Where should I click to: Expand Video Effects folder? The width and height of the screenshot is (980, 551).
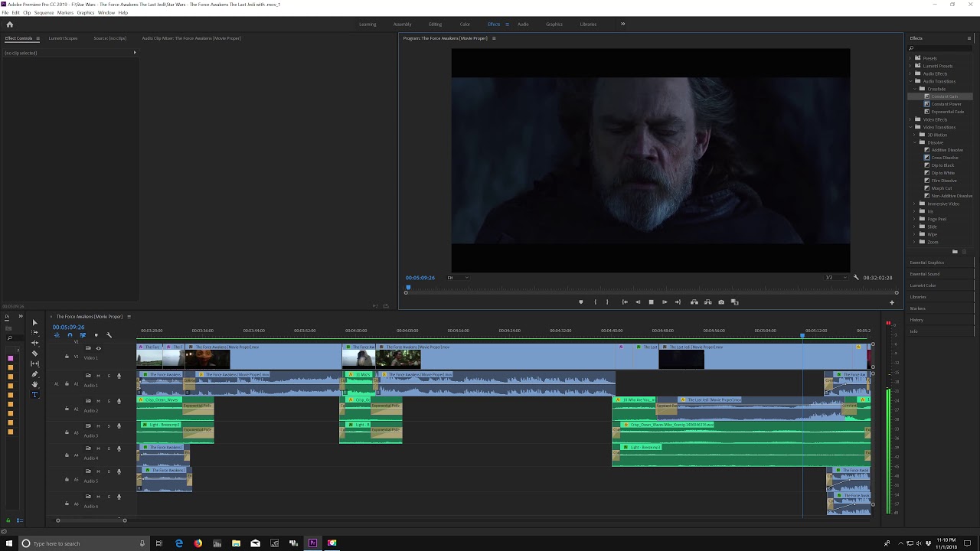click(911, 119)
